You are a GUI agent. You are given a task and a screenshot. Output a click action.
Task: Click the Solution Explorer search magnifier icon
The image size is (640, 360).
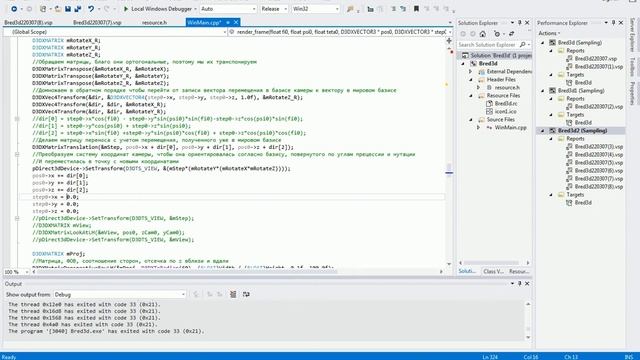(522, 44)
